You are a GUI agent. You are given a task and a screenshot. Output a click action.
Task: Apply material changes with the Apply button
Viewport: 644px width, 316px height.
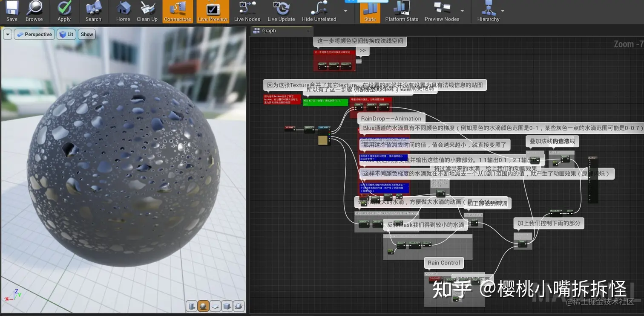[64, 12]
